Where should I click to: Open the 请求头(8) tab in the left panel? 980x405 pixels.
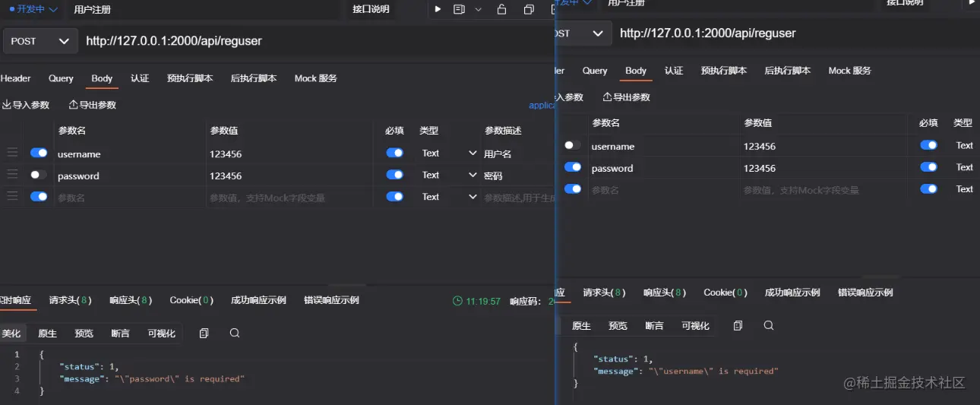[71, 300]
